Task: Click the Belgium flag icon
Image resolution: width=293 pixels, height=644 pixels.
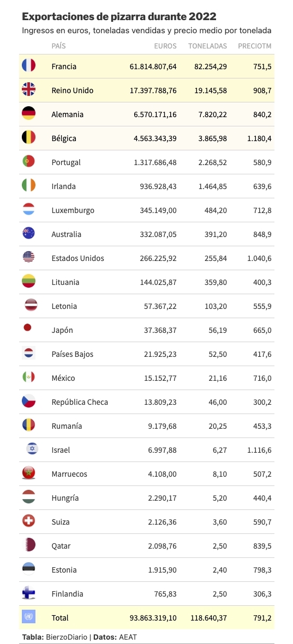Action: pos(28,138)
